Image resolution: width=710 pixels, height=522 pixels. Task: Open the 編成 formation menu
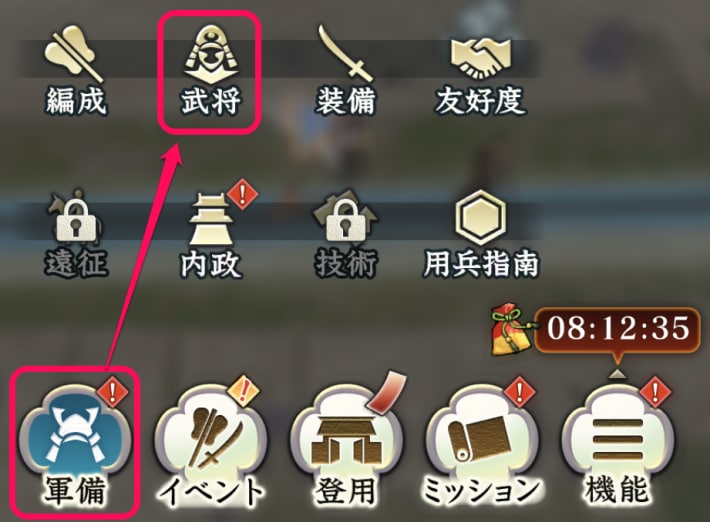(x=75, y=70)
